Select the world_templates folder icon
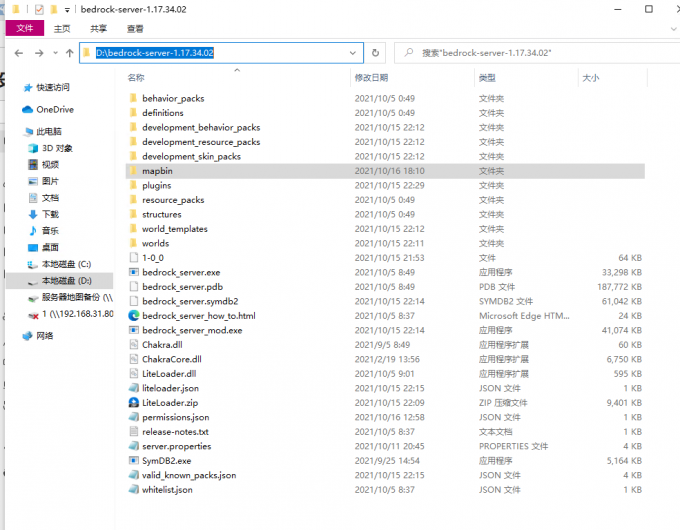The width and height of the screenshot is (680, 530). (134, 229)
